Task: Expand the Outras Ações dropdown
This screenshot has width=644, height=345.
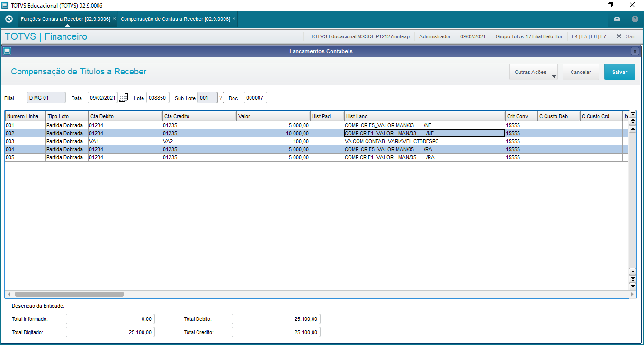Action: (533, 73)
